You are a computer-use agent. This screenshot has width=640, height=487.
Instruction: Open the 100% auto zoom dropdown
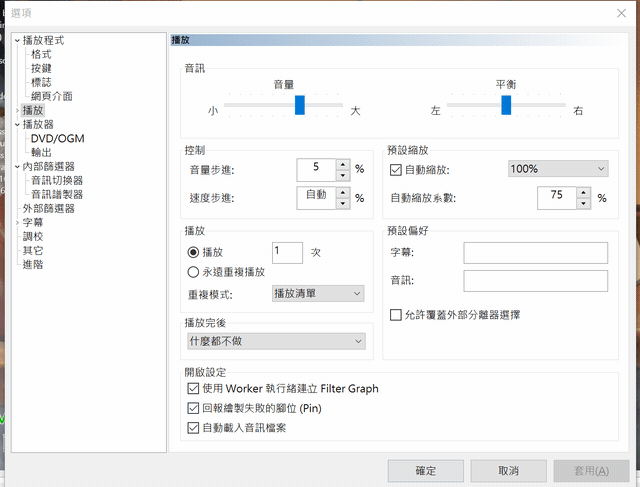pyautogui.click(x=557, y=169)
